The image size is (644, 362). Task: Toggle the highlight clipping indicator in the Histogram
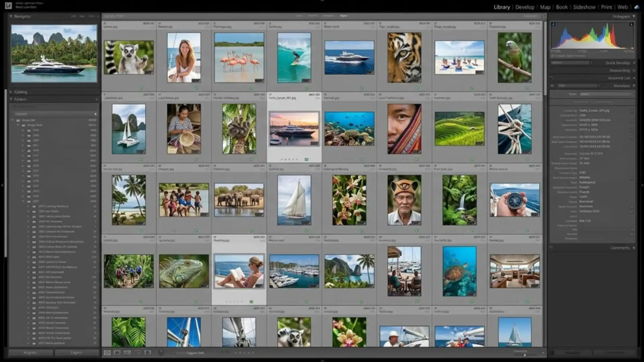click(631, 24)
